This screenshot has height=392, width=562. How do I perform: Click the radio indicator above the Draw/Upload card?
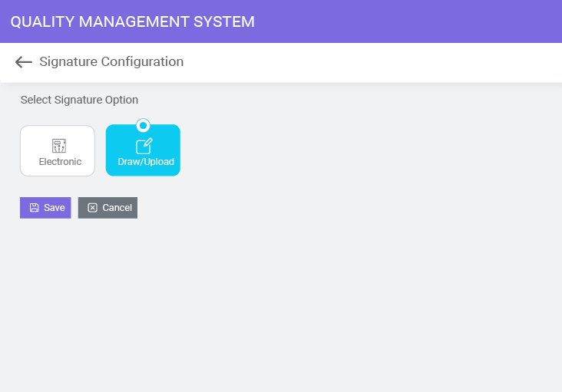pos(143,126)
